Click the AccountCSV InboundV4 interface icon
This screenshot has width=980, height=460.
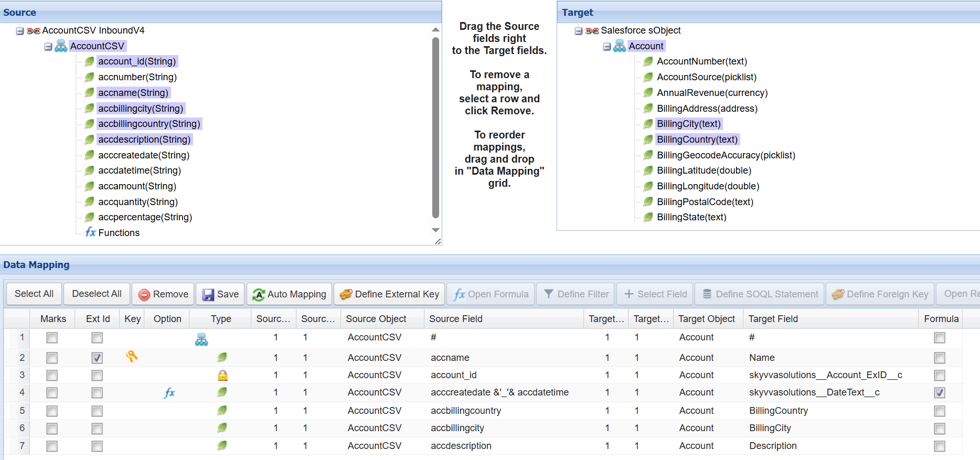(34, 31)
